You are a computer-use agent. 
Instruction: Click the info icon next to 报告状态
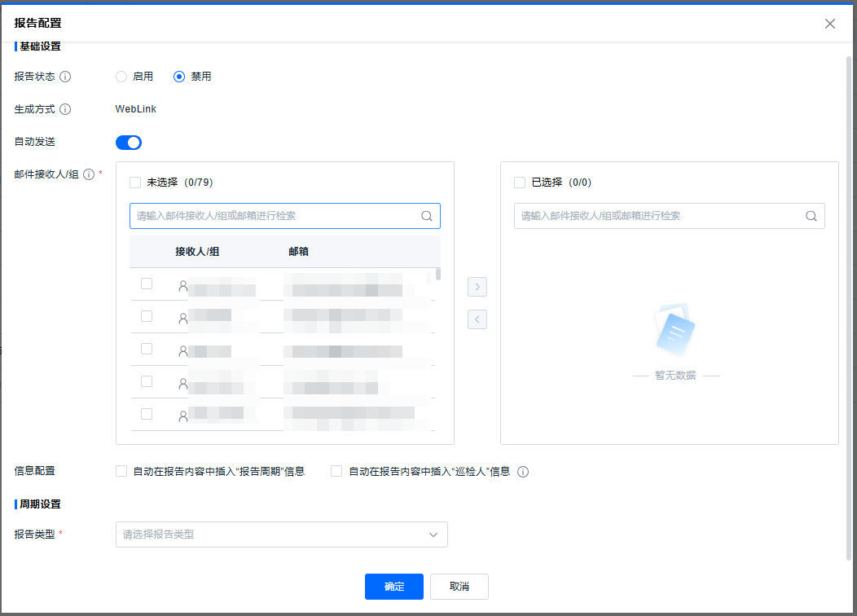pyautogui.click(x=65, y=77)
